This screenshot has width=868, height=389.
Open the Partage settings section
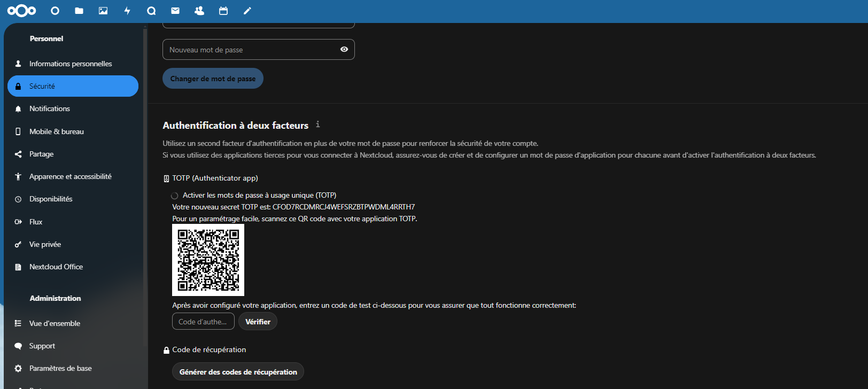click(x=73, y=154)
